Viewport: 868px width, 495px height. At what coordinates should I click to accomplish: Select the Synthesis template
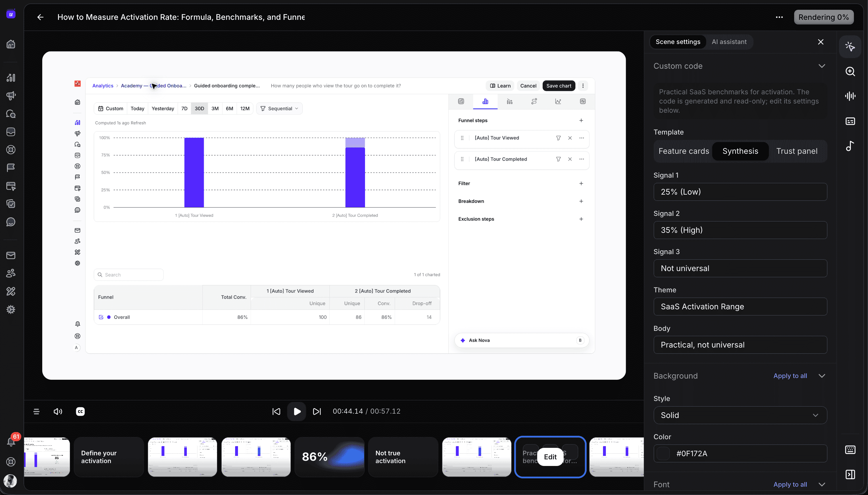tap(740, 151)
